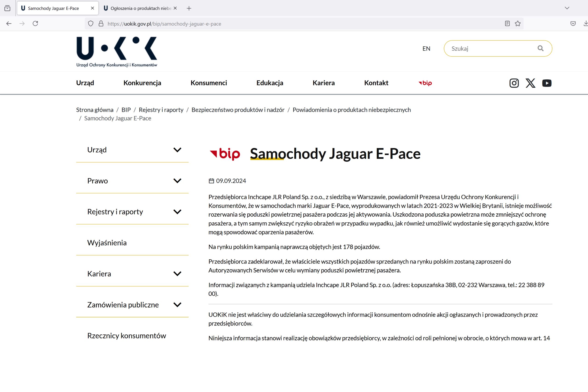Click the final breadcrumb Samochody Jaguar E-Pace
Image resolution: width=588 pixels, height=392 pixels.
(x=118, y=118)
